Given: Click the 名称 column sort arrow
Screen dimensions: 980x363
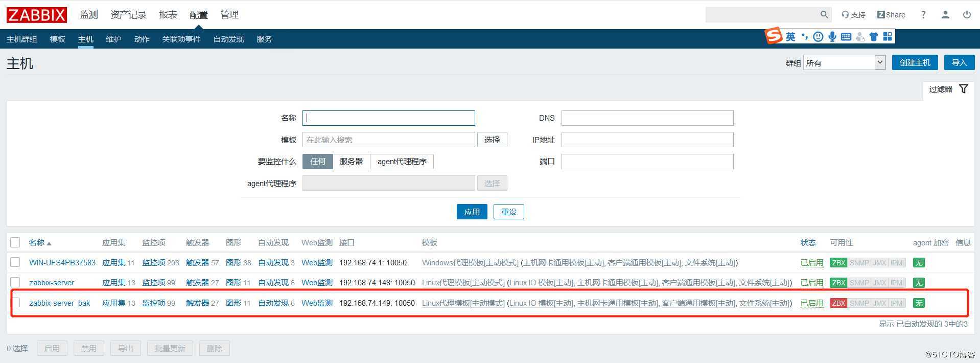Looking at the screenshot, I should [x=49, y=243].
